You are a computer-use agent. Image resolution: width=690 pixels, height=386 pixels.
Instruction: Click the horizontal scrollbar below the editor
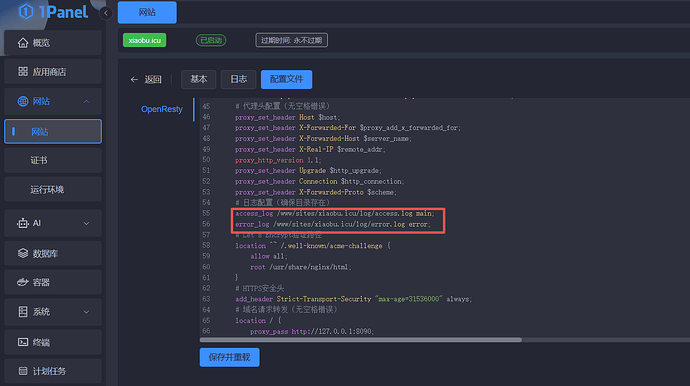click(361, 340)
